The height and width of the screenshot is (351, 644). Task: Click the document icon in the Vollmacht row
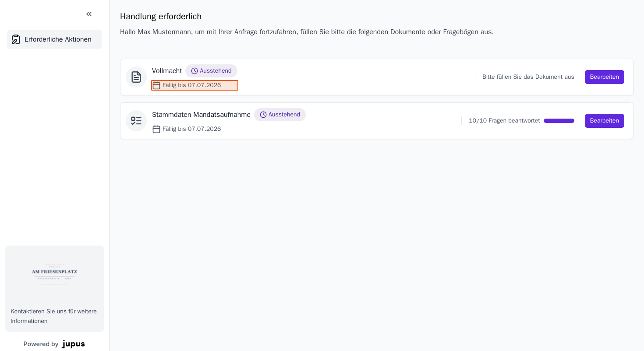[x=136, y=77]
